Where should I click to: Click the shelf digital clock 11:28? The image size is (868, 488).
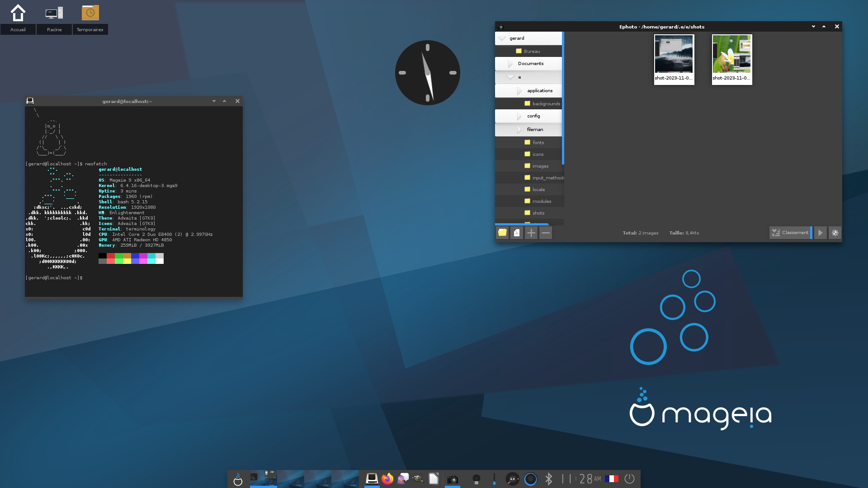(581, 479)
